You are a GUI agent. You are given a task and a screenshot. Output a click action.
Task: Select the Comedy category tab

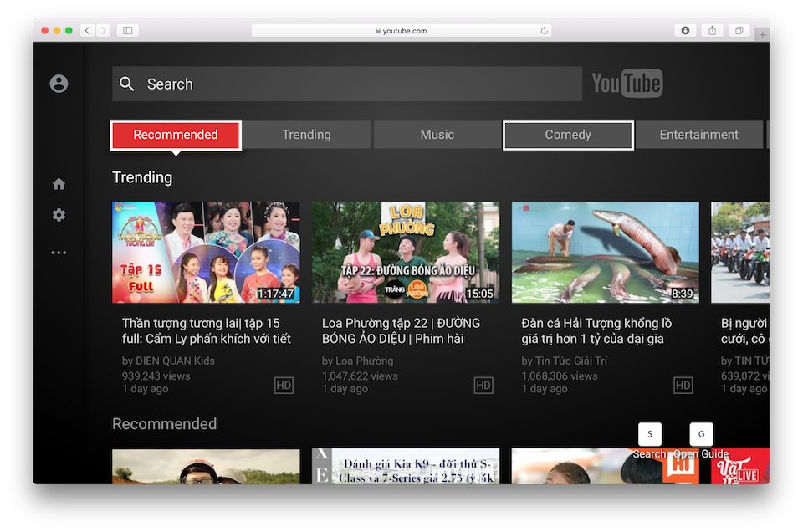click(568, 134)
